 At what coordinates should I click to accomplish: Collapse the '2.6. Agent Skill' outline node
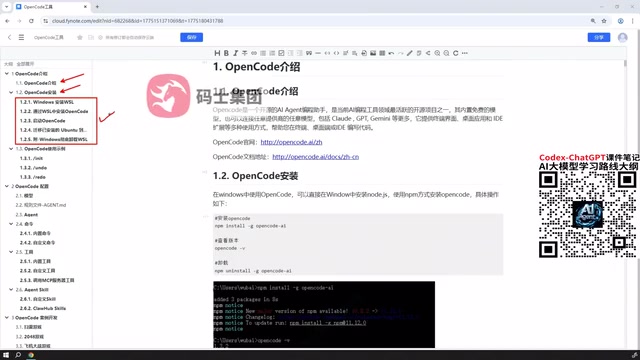[11, 289]
